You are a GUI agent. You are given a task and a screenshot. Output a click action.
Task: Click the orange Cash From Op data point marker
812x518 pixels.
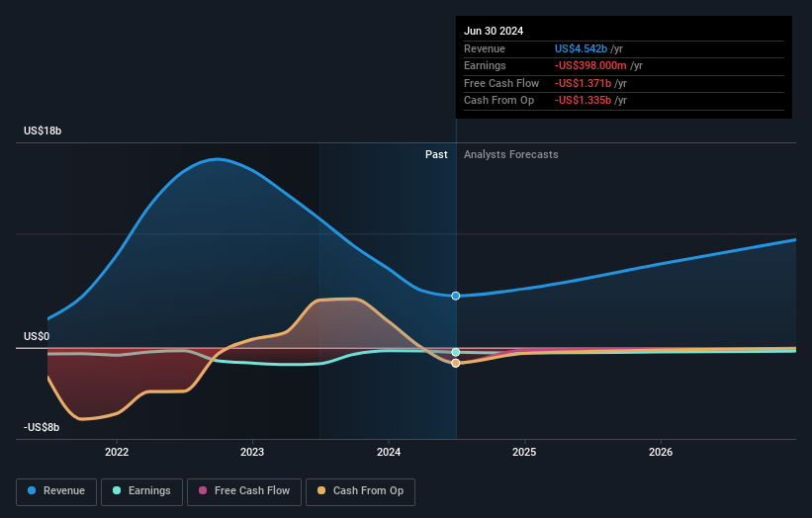(456, 363)
